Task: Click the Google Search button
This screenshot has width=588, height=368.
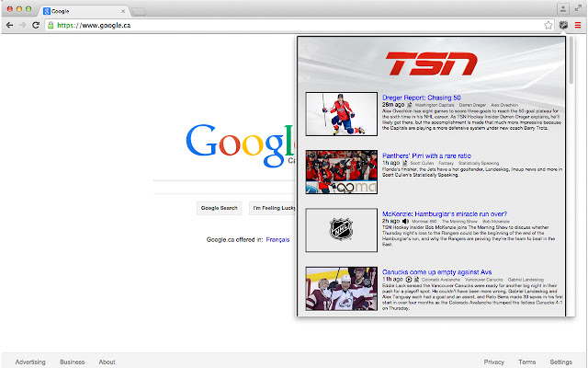Action: point(219,208)
